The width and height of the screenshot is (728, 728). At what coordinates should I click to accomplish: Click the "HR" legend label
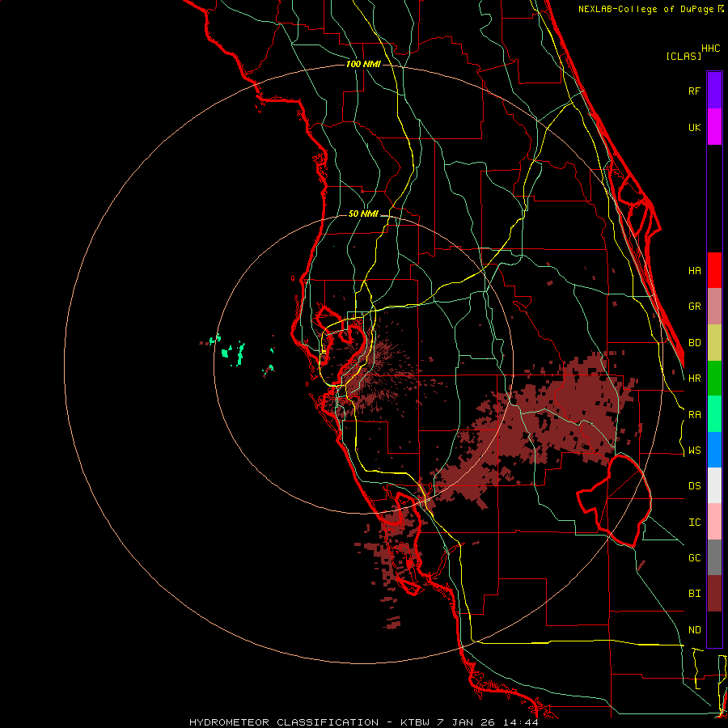(694, 379)
